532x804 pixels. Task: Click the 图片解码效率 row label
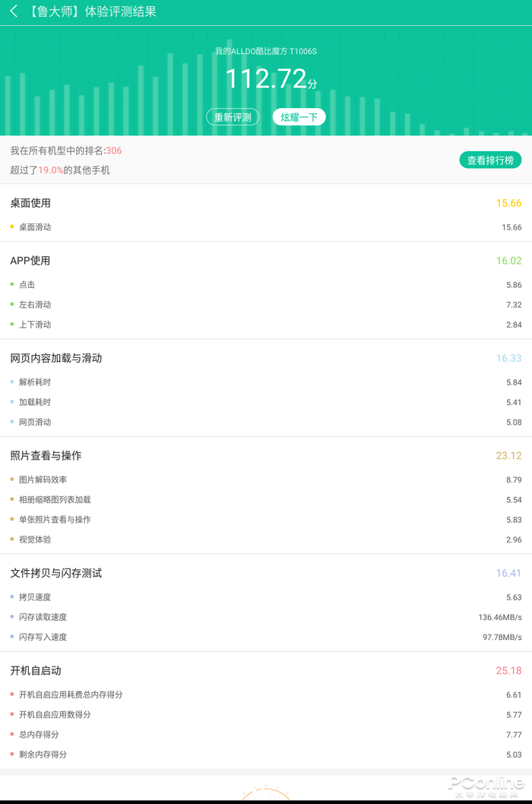pyautogui.click(x=43, y=480)
